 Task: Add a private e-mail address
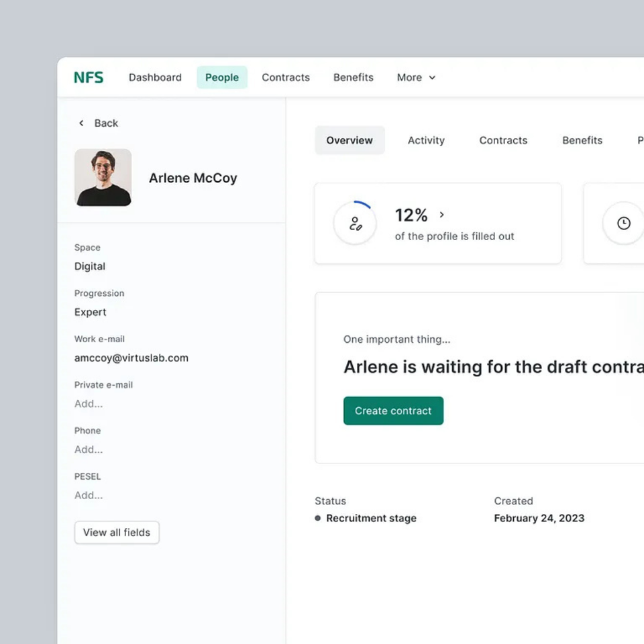[89, 404]
